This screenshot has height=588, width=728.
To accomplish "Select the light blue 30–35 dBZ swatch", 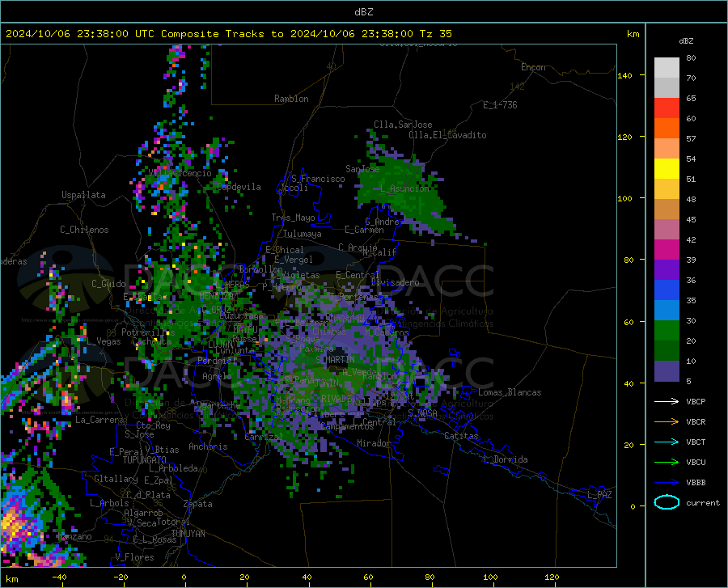I will [x=667, y=311].
